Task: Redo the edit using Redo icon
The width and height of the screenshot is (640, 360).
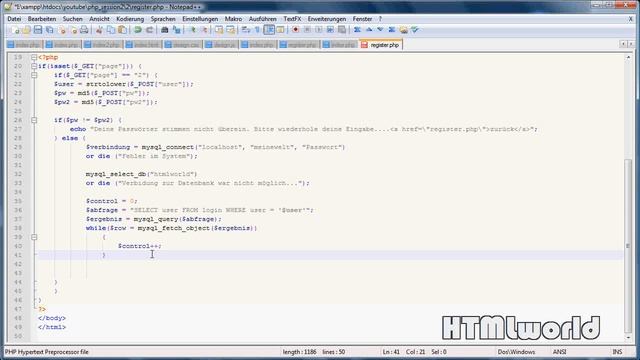Action: pyautogui.click(x=149, y=30)
